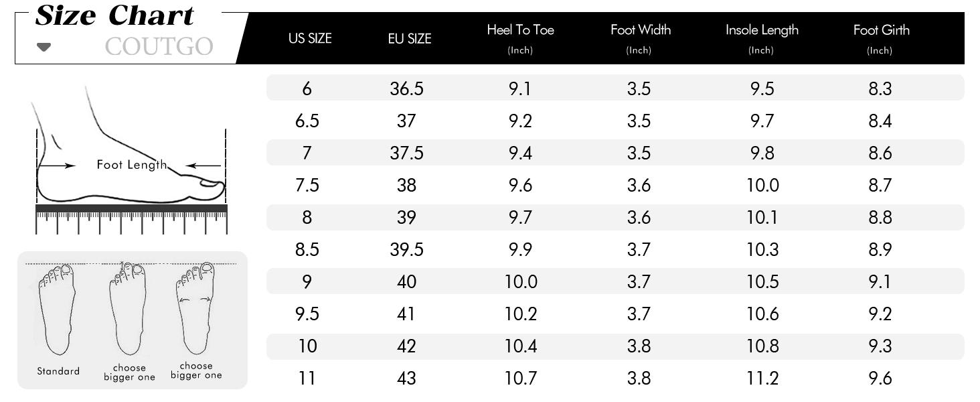980x402 pixels.
Task: Click the COUTGO brand name
Action: (159, 47)
